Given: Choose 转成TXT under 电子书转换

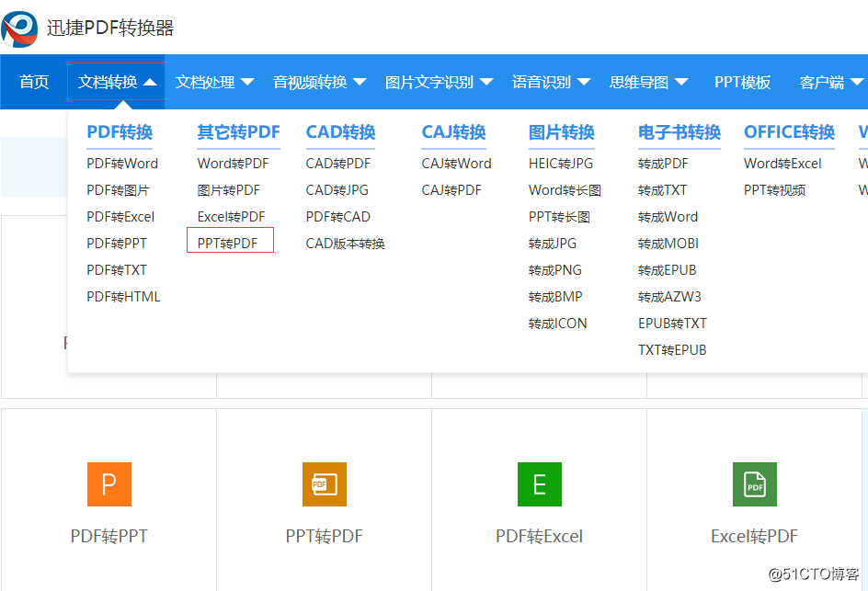Looking at the screenshot, I should click(663, 190).
